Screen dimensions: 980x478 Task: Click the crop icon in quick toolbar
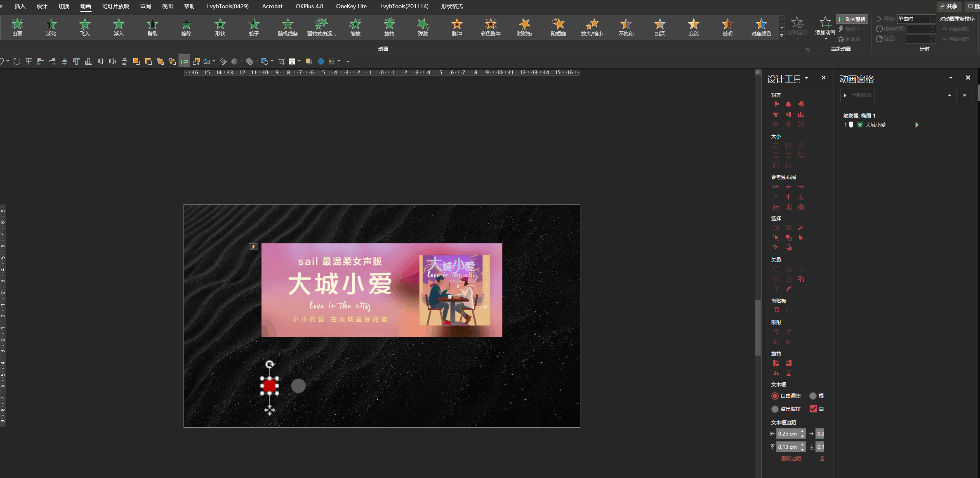[x=282, y=61]
